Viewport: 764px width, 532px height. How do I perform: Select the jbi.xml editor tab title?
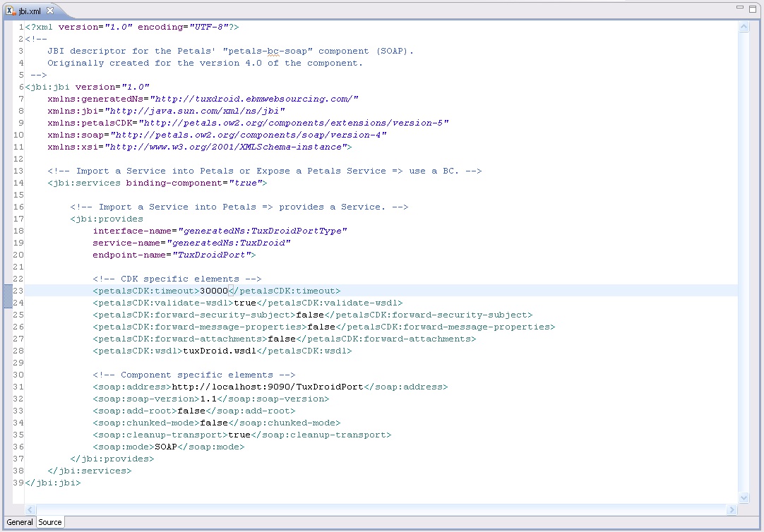coord(31,11)
